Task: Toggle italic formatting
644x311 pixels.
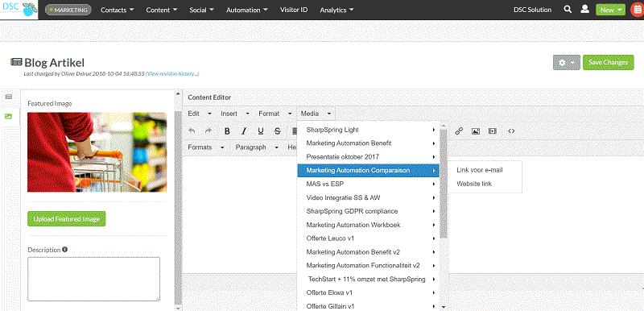Action: point(244,131)
